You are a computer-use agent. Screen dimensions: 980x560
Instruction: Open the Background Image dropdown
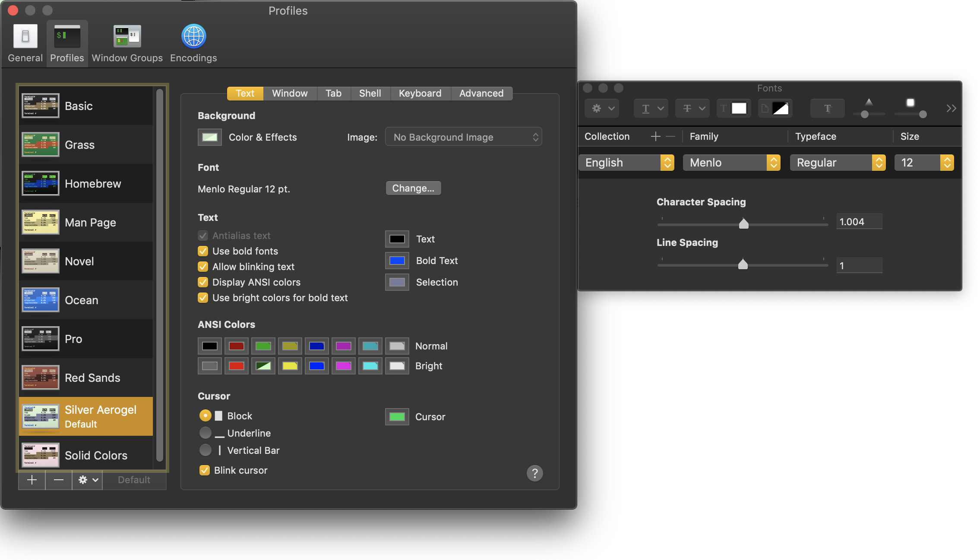click(x=464, y=137)
